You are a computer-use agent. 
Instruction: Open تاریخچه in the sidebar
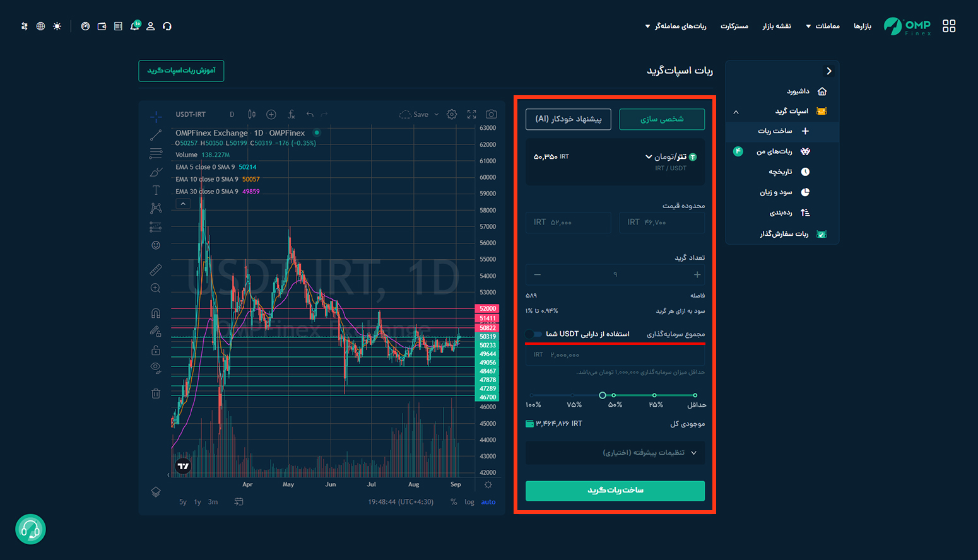(789, 172)
